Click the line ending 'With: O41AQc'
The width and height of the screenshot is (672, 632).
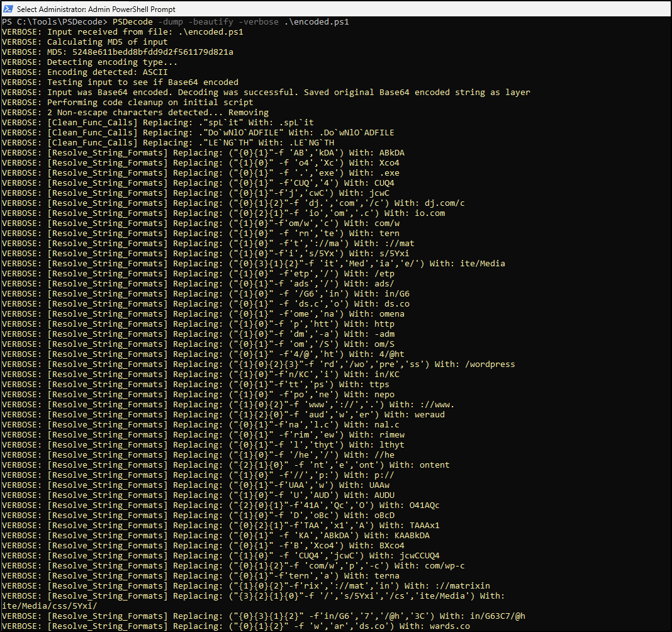[221, 505]
